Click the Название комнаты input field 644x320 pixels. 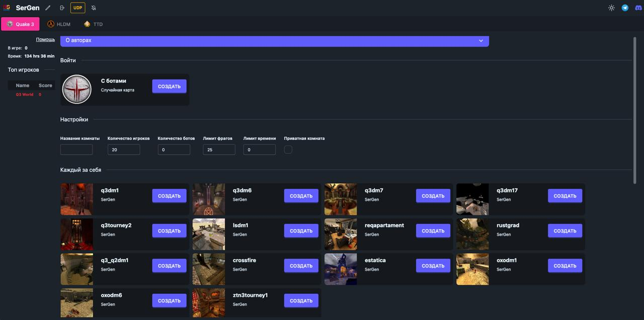pyautogui.click(x=76, y=150)
